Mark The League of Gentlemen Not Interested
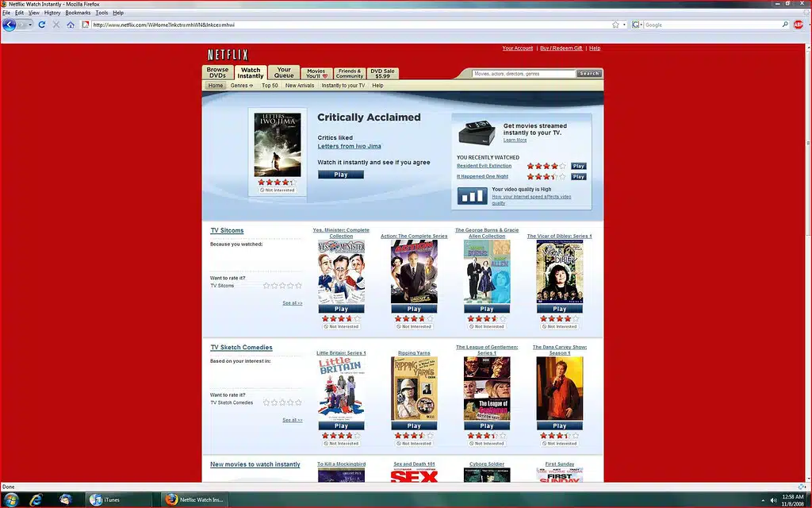This screenshot has height=508, width=812. tap(487, 444)
